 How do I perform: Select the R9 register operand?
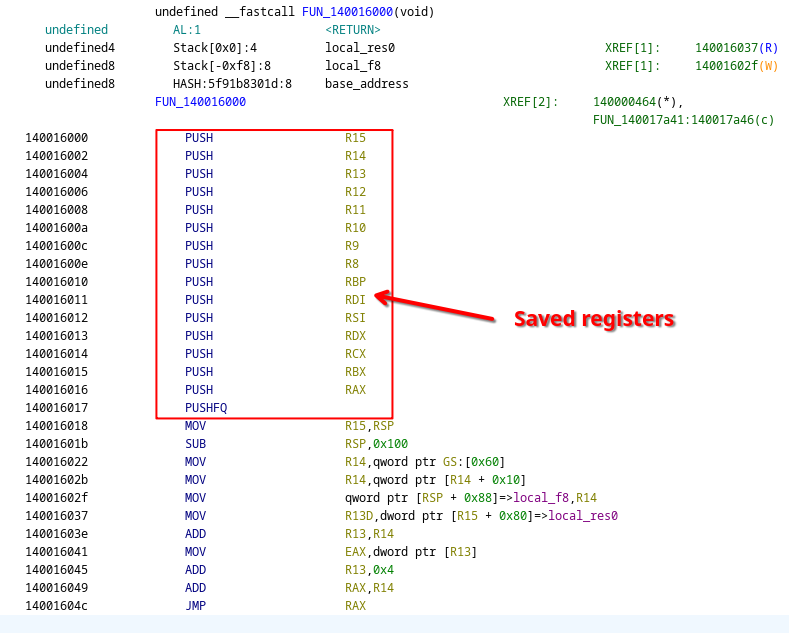[x=352, y=246]
